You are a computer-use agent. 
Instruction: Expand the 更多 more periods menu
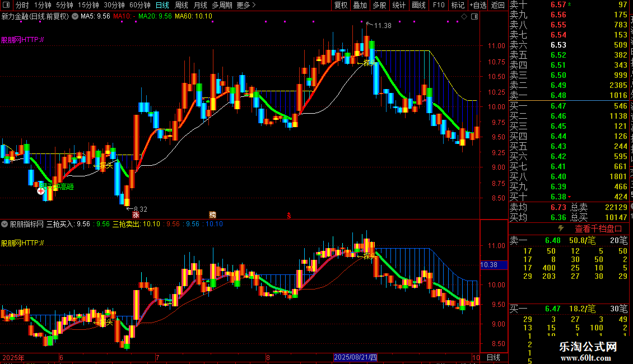point(246,5)
